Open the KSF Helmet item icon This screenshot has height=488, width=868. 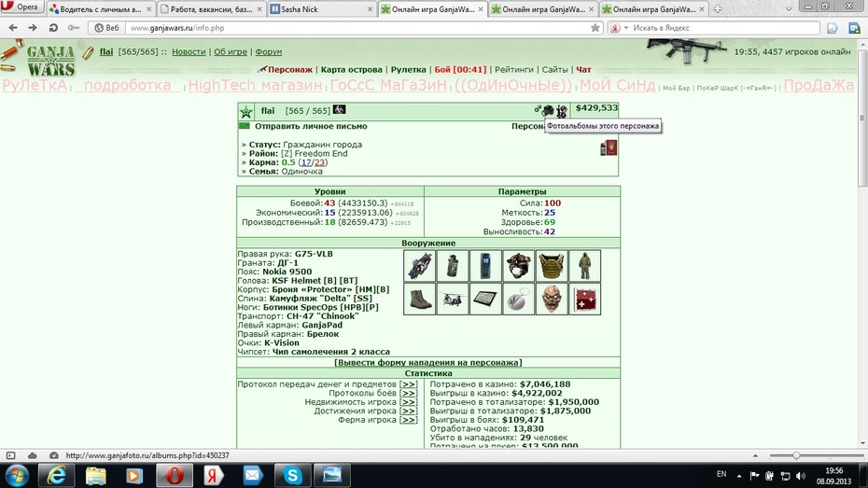click(x=519, y=266)
